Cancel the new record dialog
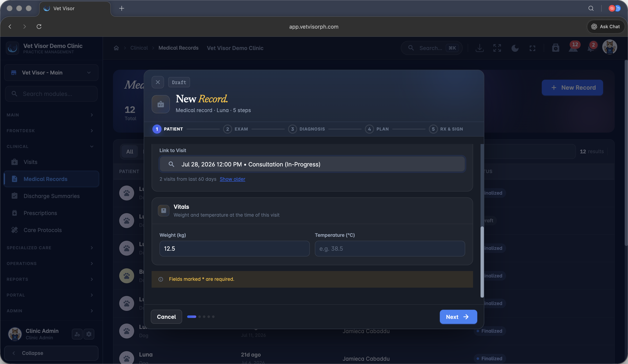 point(166,317)
